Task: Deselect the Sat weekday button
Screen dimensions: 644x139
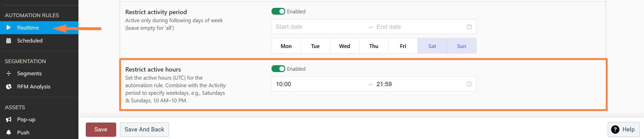Action: [432, 46]
